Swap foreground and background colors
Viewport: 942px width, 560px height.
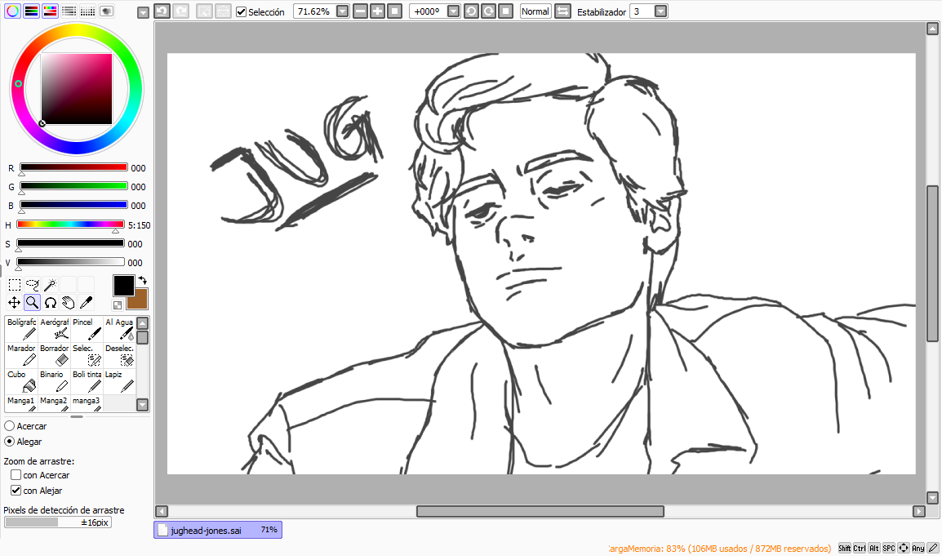click(142, 281)
